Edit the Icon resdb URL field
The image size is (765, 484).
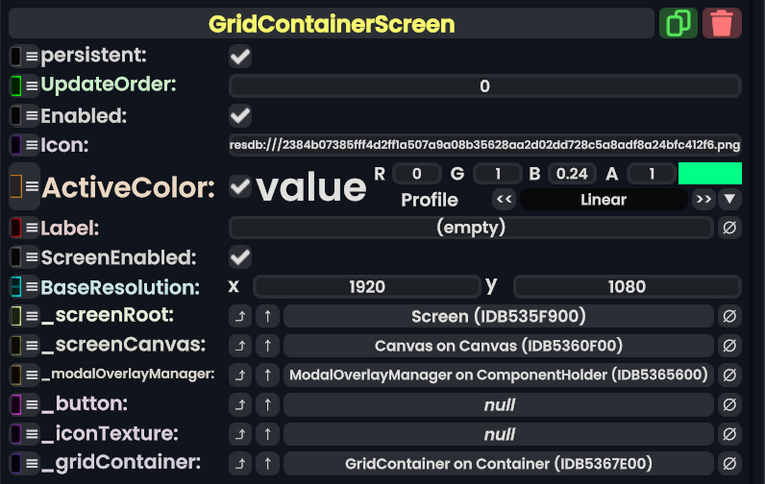[x=484, y=145]
